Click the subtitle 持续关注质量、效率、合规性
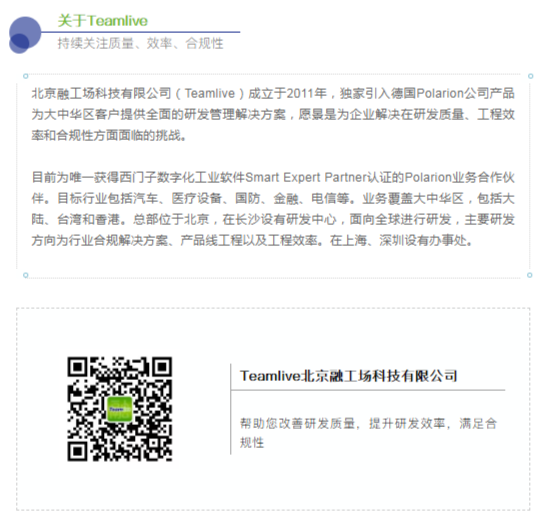The height and width of the screenshot is (527, 544). tap(141, 43)
